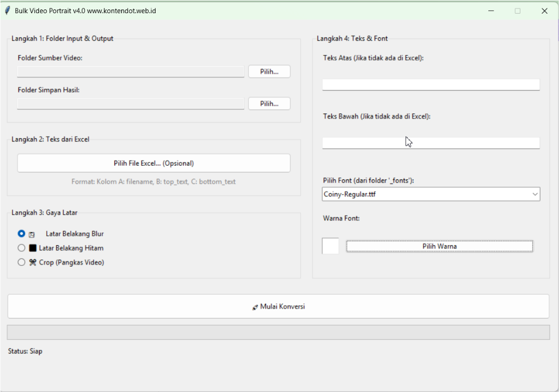Click the feather app icon in title bar
Screen dimensions: 559x392
pyautogui.click(x=8, y=11)
